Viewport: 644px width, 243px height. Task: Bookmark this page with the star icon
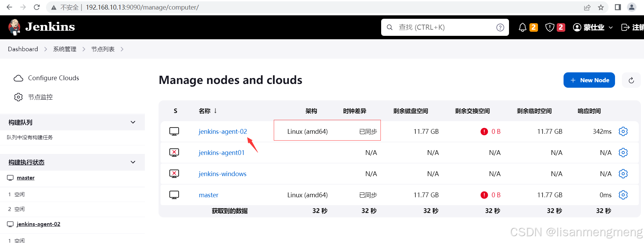point(601,7)
